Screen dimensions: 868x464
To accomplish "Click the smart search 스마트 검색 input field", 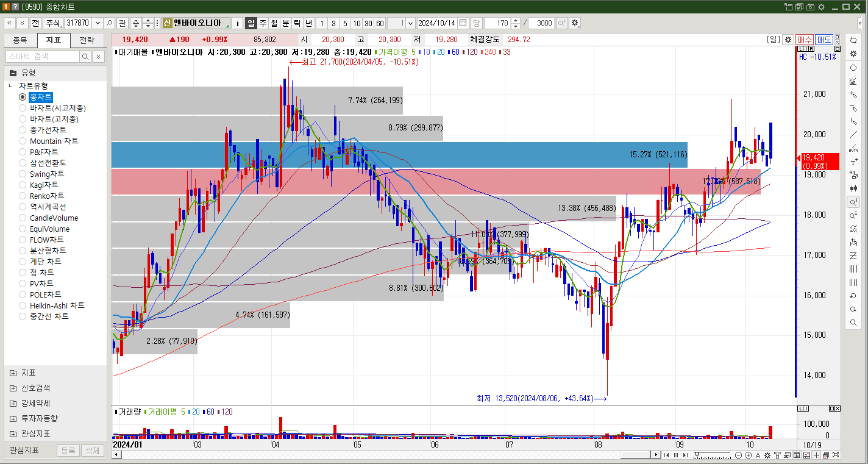I will [x=43, y=56].
